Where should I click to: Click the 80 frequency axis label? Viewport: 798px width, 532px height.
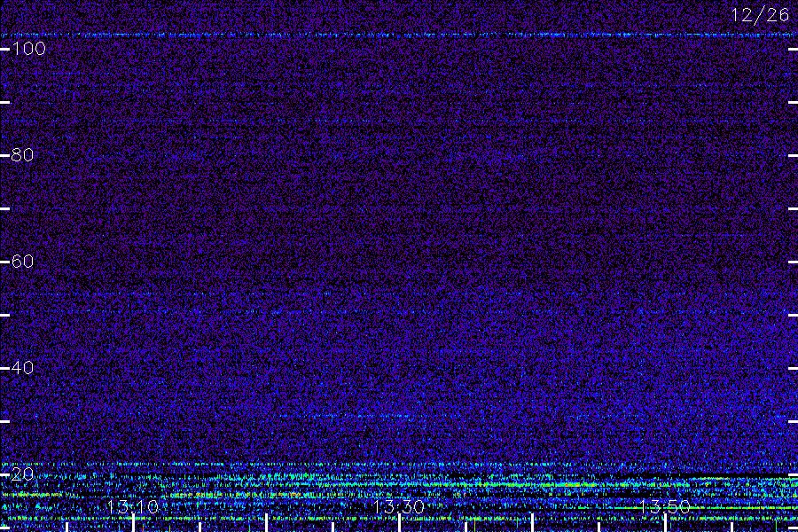[22, 155]
